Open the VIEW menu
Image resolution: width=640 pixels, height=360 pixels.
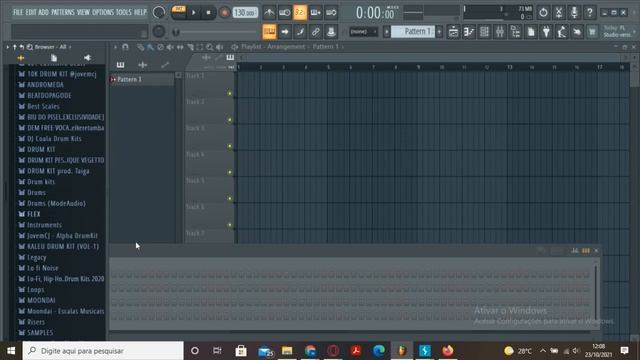(x=83, y=12)
